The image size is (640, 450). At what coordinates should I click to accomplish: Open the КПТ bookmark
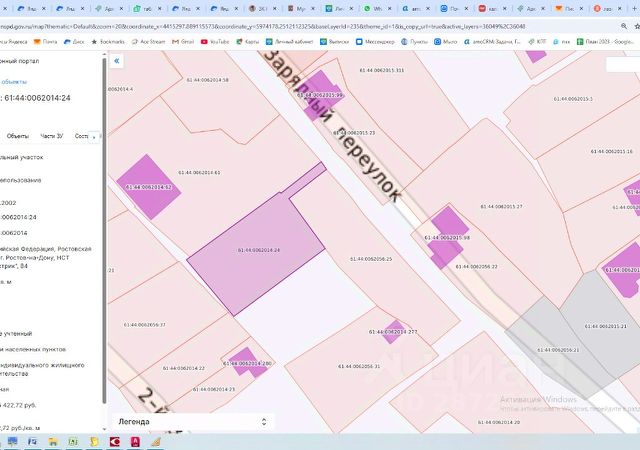pos(537,42)
